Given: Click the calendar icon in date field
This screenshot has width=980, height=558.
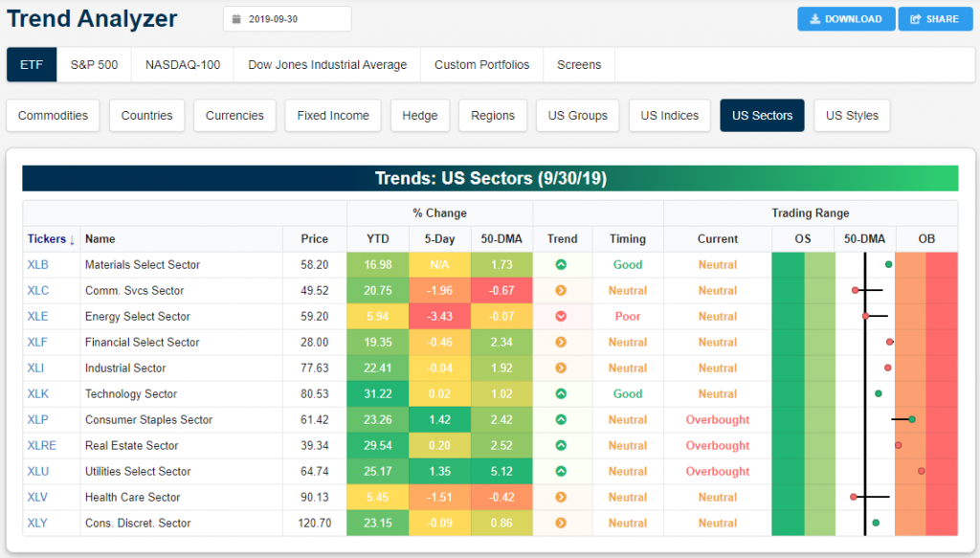Looking at the screenshot, I should (x=236, y=19).
